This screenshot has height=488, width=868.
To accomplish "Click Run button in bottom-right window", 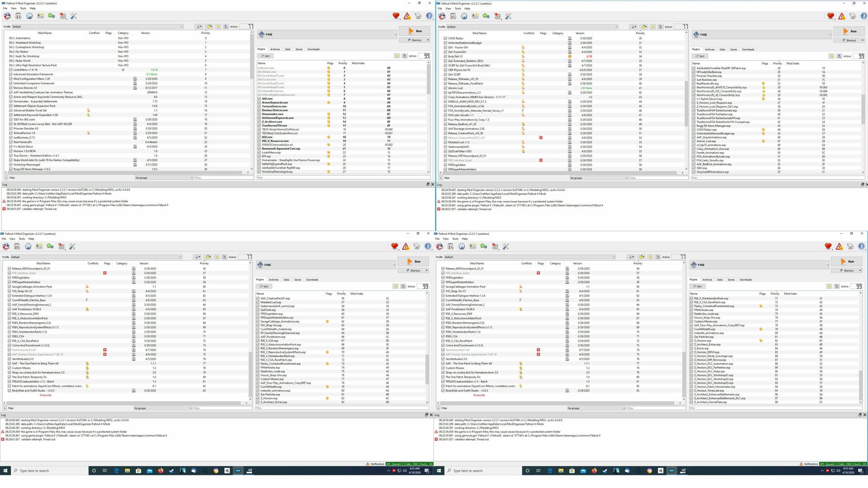I will tap(848, 262).
